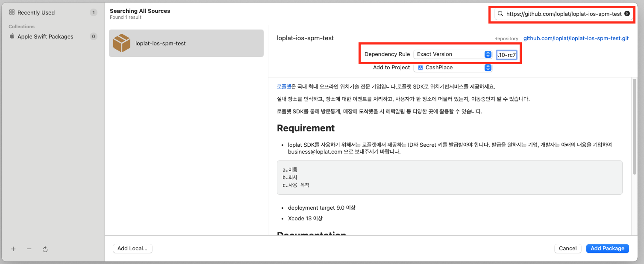The width and height of the screenshot is (644, 264).
Task: Click the magnifying glass search icon
Action: tap(500, 14)
